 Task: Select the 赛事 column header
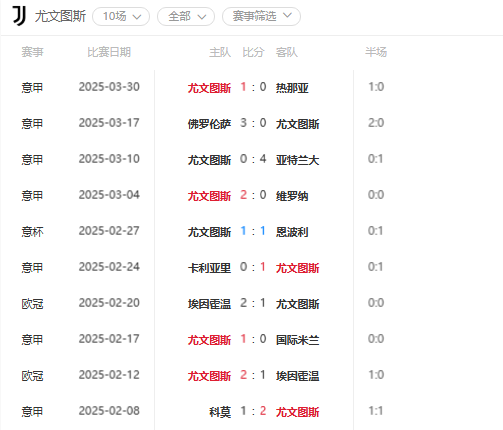click(32, 52)
